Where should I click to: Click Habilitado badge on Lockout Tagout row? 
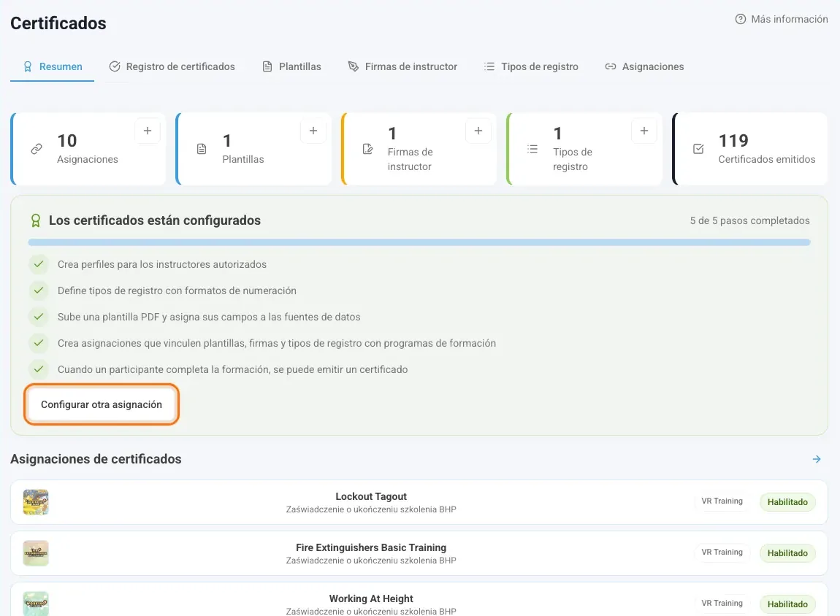787,502
